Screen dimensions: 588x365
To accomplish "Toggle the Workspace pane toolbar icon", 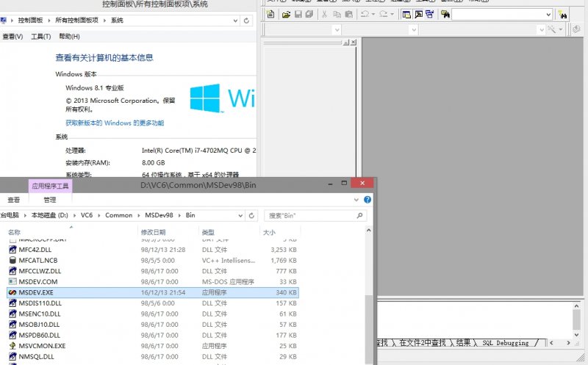I will coord(406,15).
